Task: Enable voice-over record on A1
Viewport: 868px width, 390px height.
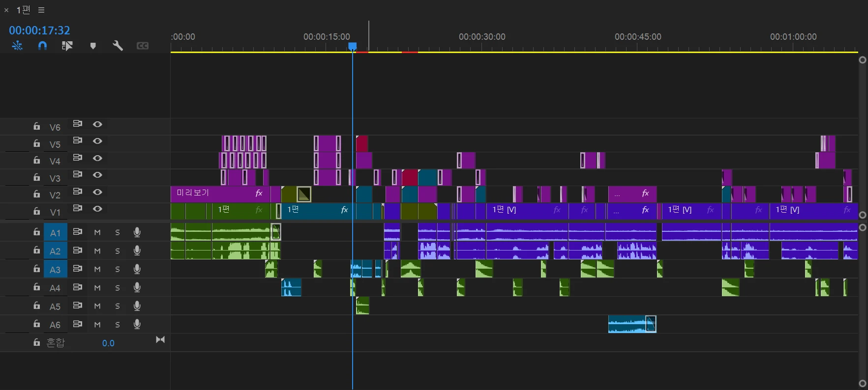Action: coord(137,232)
